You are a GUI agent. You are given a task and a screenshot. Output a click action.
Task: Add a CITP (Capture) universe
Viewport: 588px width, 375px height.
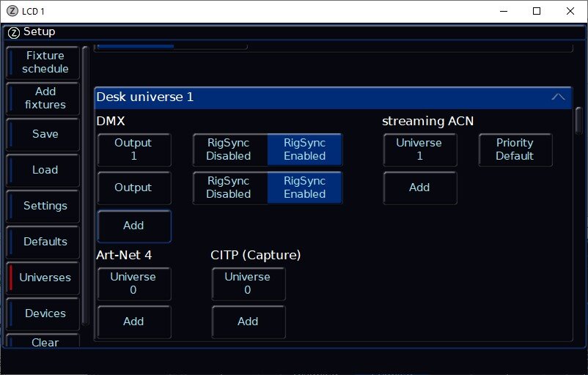coord(248,322)
